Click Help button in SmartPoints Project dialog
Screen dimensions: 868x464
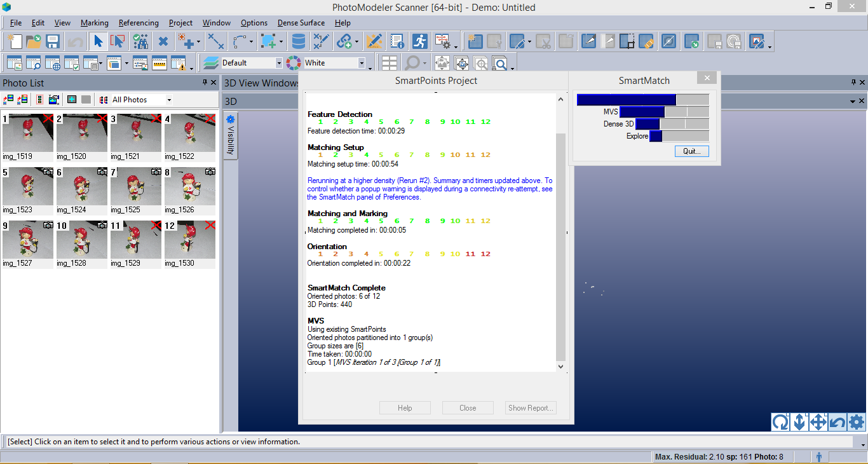pyautogui.click(x=405, y=408)
